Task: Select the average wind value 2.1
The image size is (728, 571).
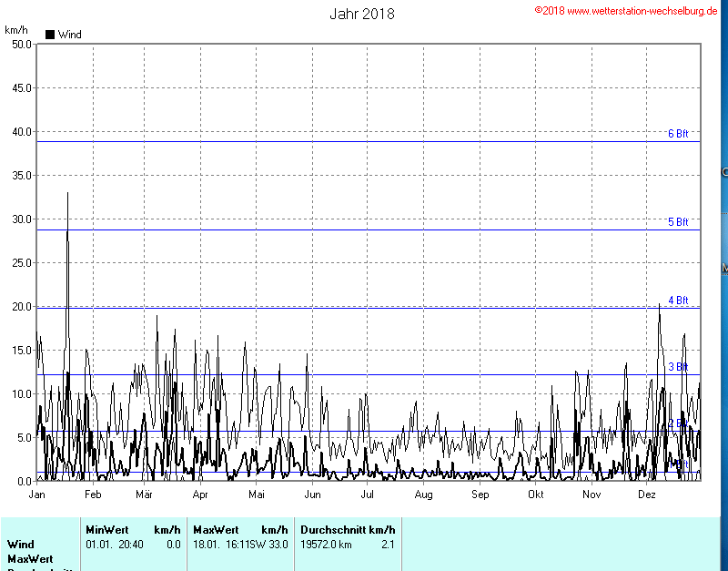Action: [389, 545]
